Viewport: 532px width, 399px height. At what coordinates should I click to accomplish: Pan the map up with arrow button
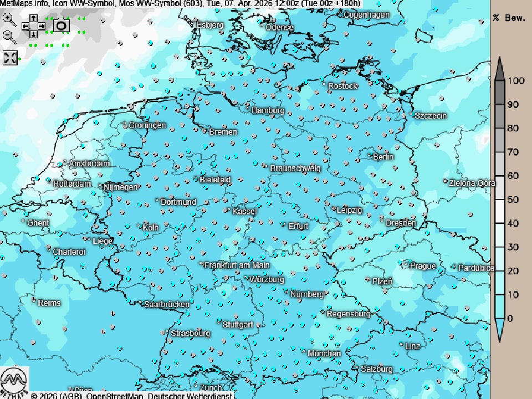pos(33,19)
